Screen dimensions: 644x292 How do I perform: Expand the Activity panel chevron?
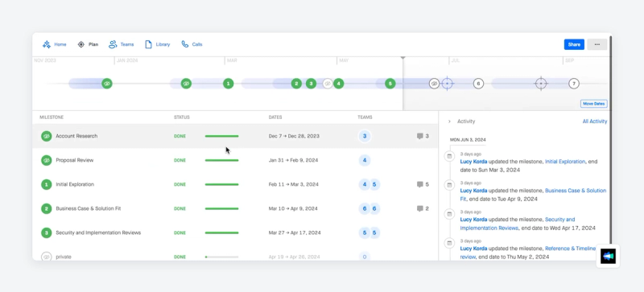[449, 121]
